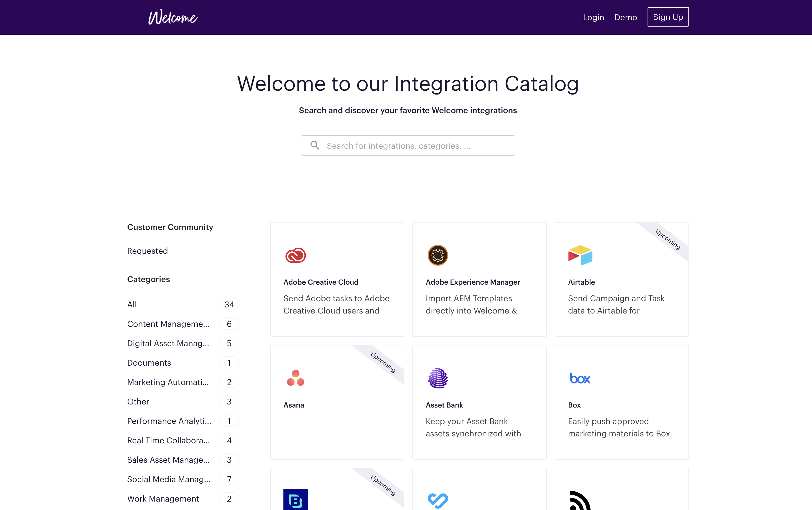The height and width of the screenshot is (510, 812).
Task: Click the Adobe Experience Manager icon
Action: pos(437,255)
